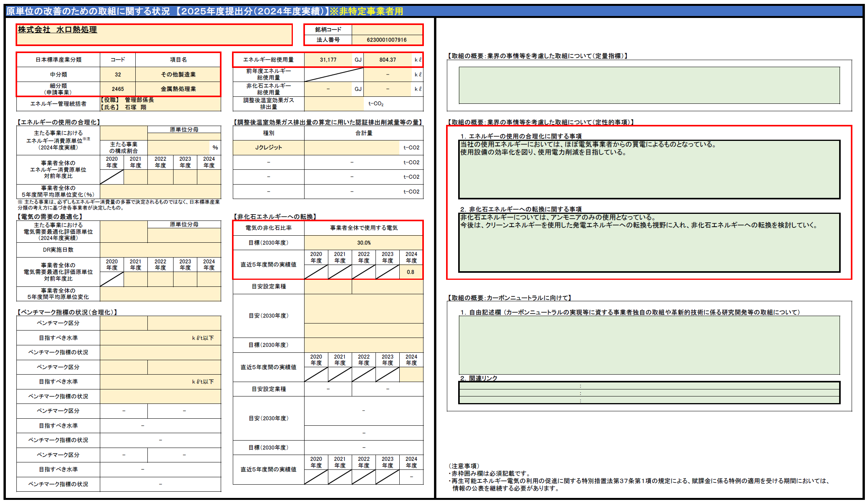Select the 804.37 kℓ energy cell
The width and height of the screenshot is (868, 503).
pyautogui.click(x=387, y=60)
